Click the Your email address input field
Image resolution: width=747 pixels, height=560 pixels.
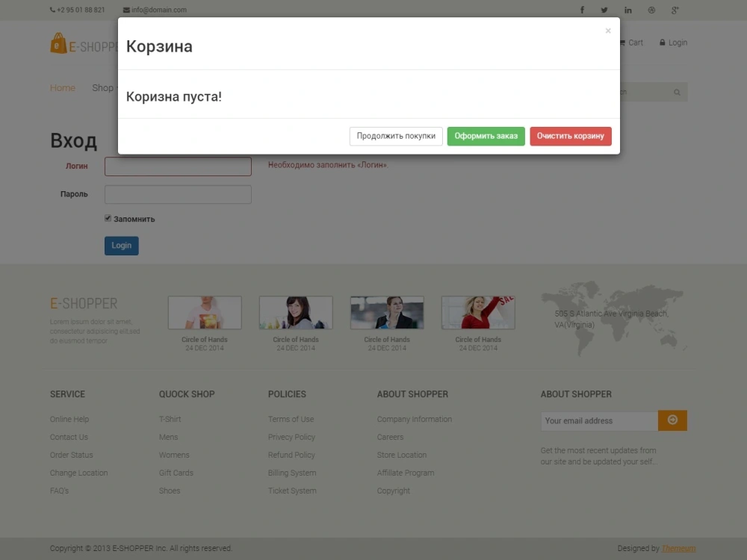(598, 420)
